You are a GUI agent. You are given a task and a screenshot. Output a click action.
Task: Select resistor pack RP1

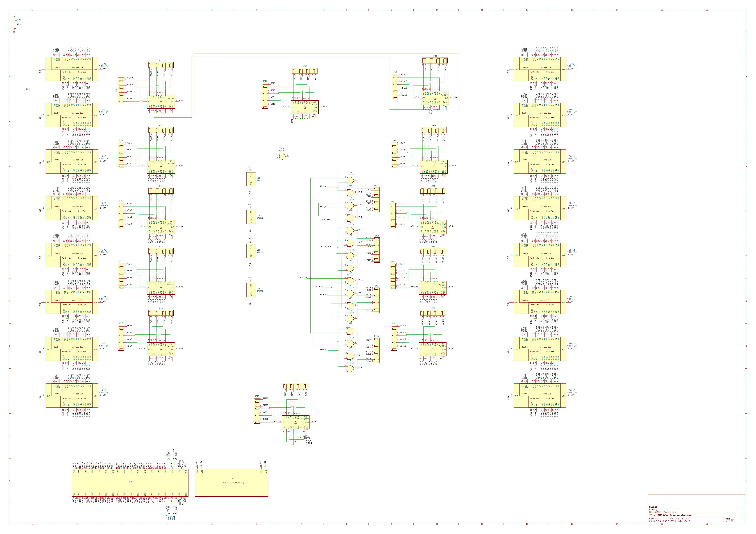pyautogui.click(x=161, y=65)
